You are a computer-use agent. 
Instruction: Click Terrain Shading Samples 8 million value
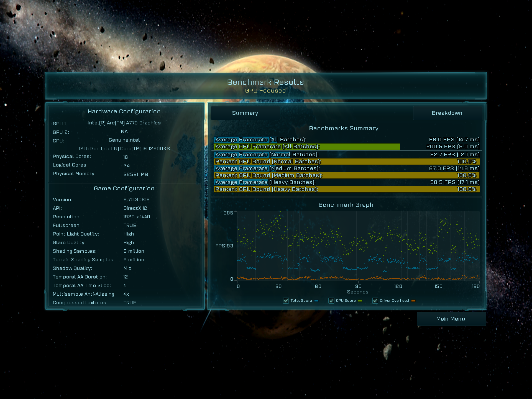click(134, 260)
